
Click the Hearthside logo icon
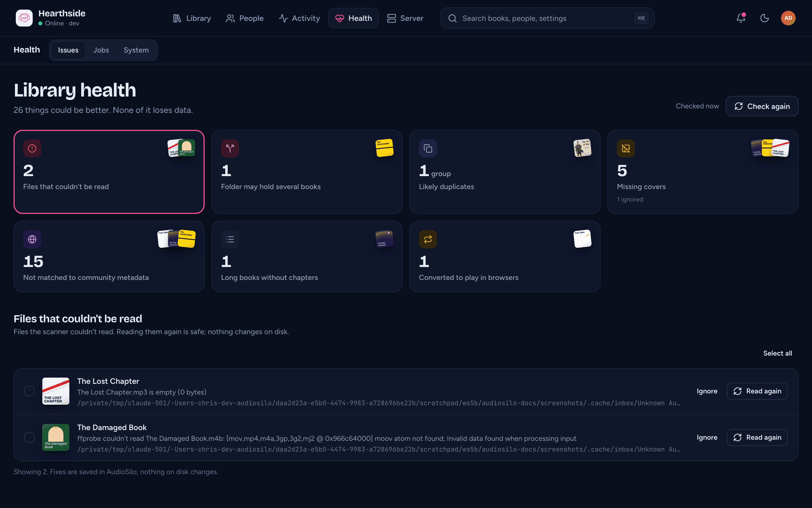pyautogui.click(x=24, y=18)
